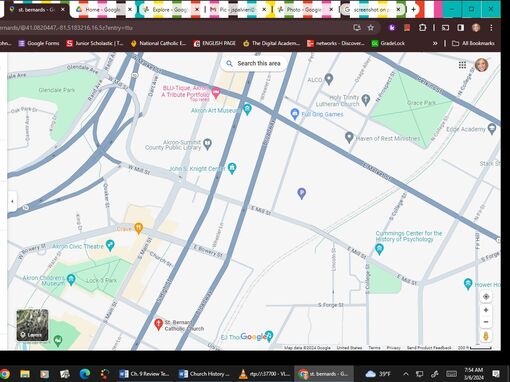The image size is (510, 382).
Task: Expand the collapsed side panel arrow
Action: point(12,201)
